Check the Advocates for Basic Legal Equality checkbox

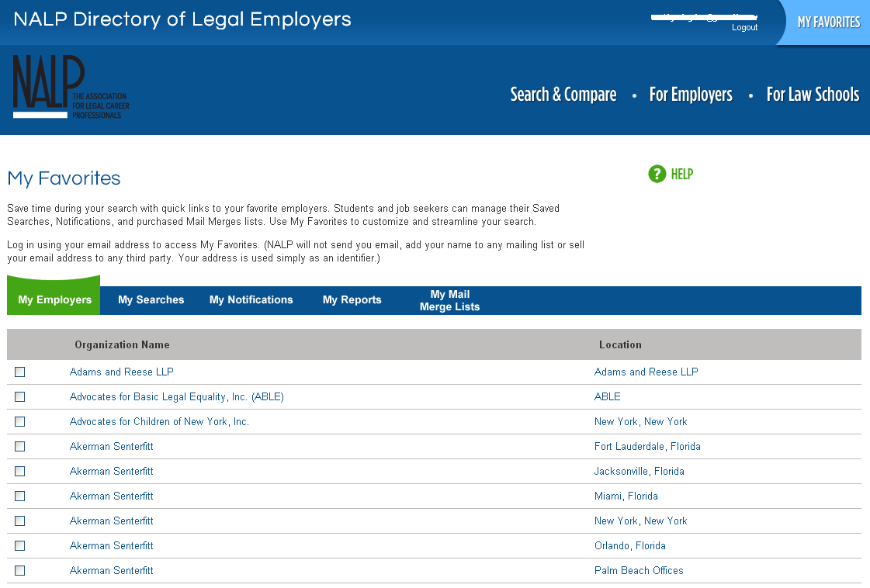20,396
